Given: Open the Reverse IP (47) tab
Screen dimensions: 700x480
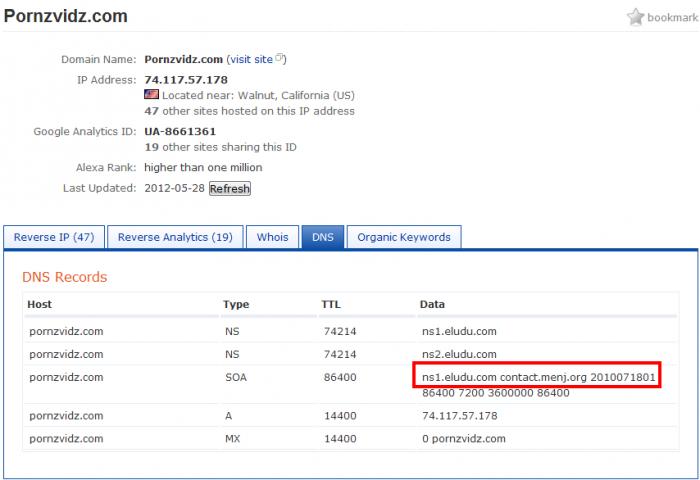Looking at the screenshot, I should tap(54, 237).
